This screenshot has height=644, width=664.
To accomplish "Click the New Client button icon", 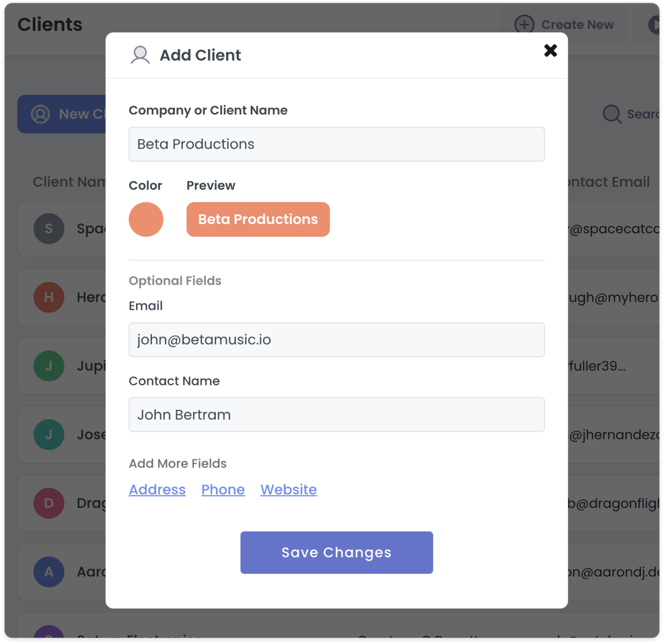I will click(41, 114).
